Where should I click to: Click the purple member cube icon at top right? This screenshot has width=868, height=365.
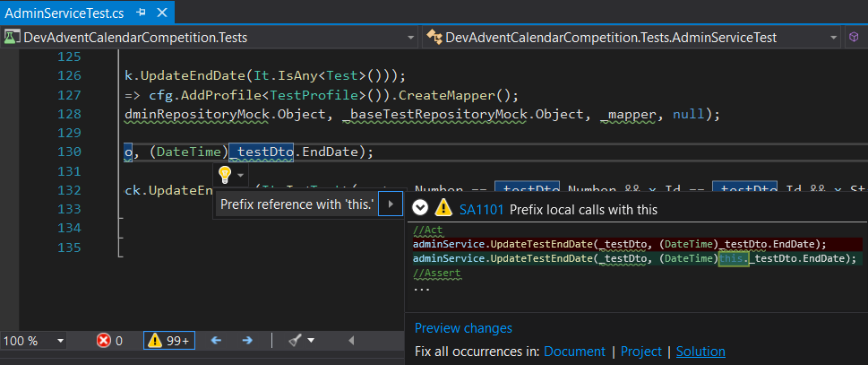[x=855, y=38]
